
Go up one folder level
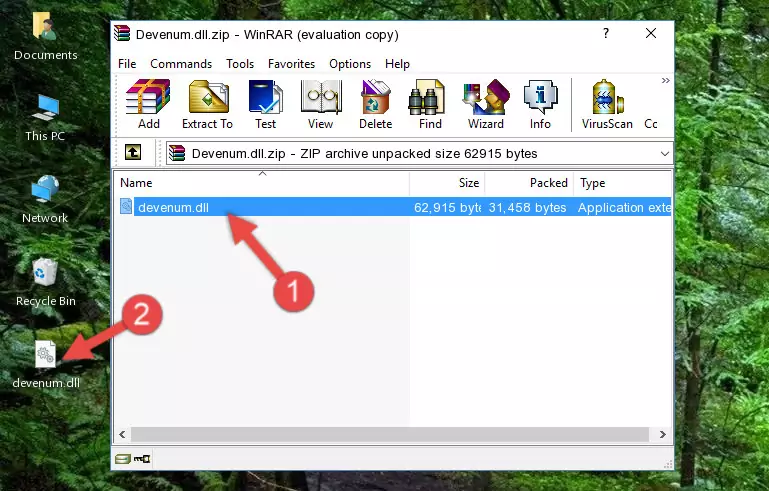tap(133, 153)
